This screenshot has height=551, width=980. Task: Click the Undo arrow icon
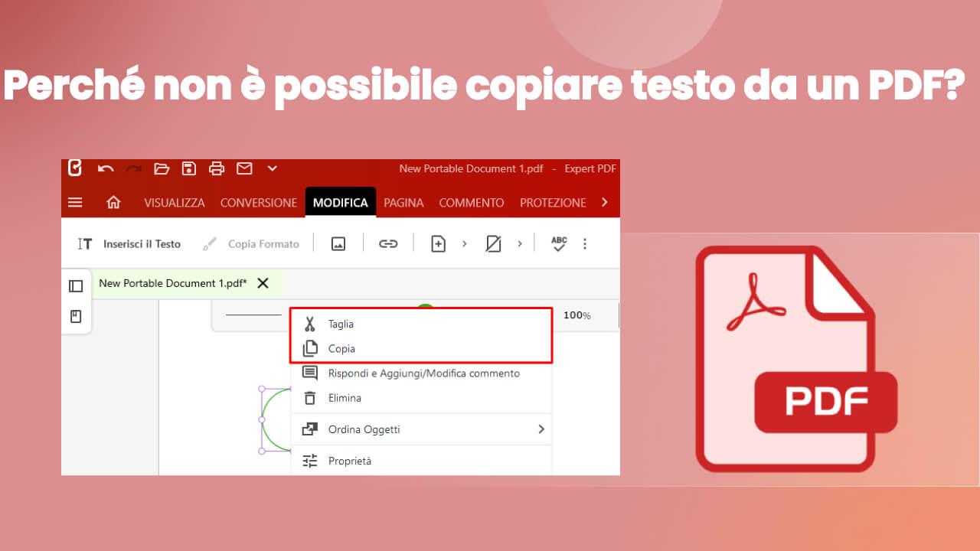[106, 168]
